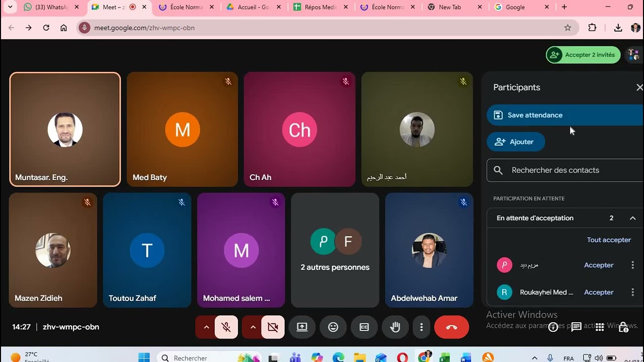Switch to the New Tab tab
The width and height of the screenshot is (644, 362).
click(450, 7)
